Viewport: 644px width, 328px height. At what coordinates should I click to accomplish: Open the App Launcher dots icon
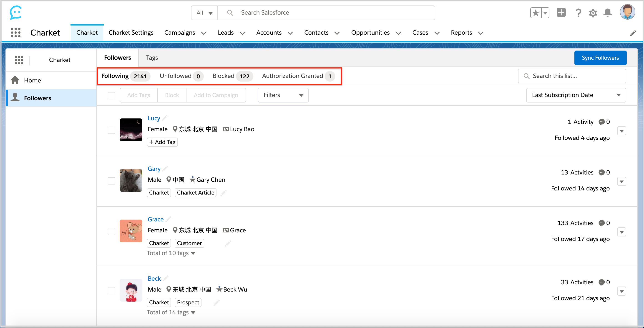15,33
